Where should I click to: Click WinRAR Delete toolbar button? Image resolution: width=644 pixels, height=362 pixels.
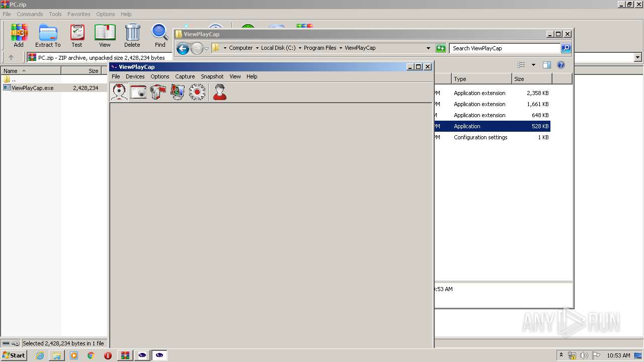132,36
